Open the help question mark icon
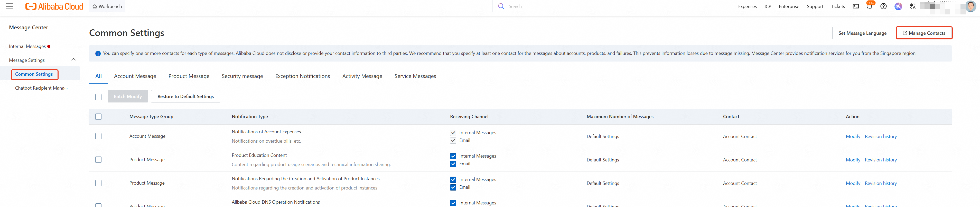This screenshot has height=207, width=980. (x=883, y=6)
